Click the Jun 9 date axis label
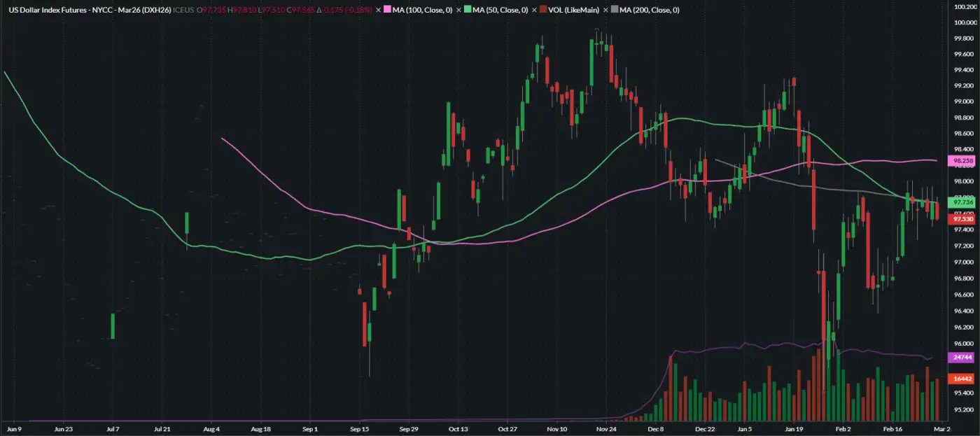The image size is (980, 436). (x=14, y=427)
